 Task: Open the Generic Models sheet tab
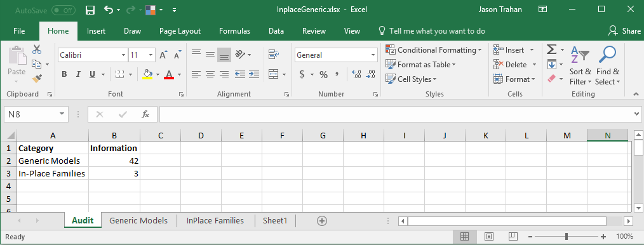[x=138, y=220]
